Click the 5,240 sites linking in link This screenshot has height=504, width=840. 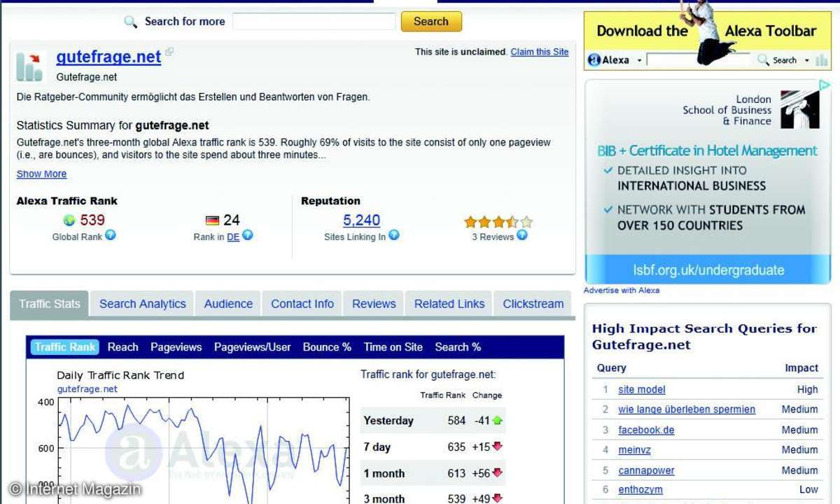point(362,220)
